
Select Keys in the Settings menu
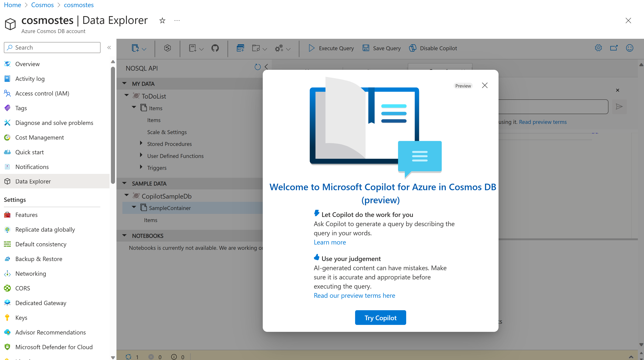point(21,318)
